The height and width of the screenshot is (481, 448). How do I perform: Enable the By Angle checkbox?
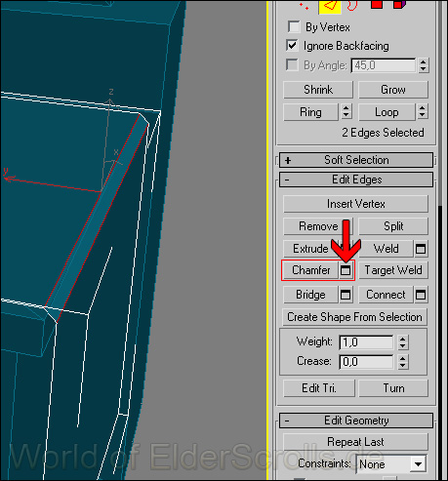pyautogui.click(x=292, y=64)
